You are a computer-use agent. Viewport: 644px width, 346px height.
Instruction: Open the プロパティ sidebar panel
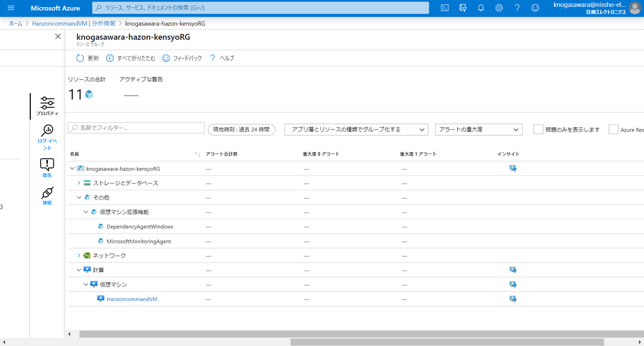pyautogui.click(x=47, y=106)
